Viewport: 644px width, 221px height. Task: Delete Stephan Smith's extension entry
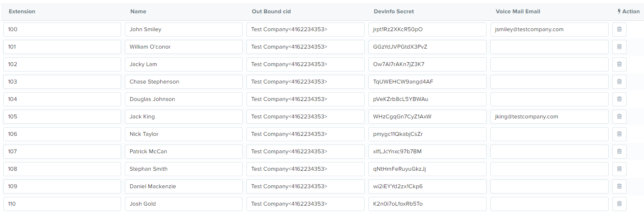(619, 169)
